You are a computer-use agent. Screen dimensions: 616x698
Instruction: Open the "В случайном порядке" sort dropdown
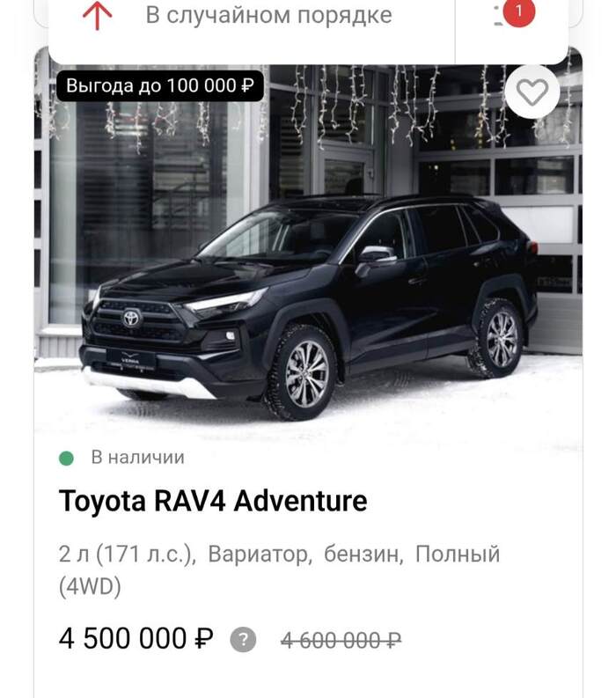click(268, 15)
